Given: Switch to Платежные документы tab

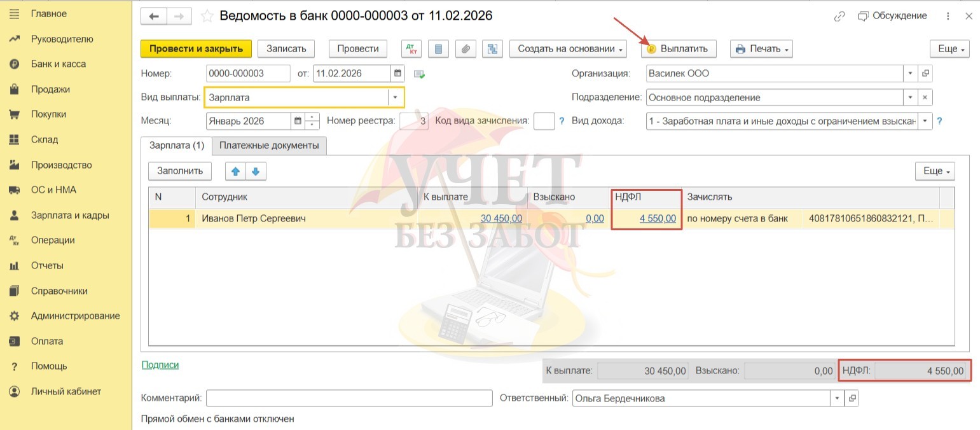Looking at the screenshot, I should point(269,146).
